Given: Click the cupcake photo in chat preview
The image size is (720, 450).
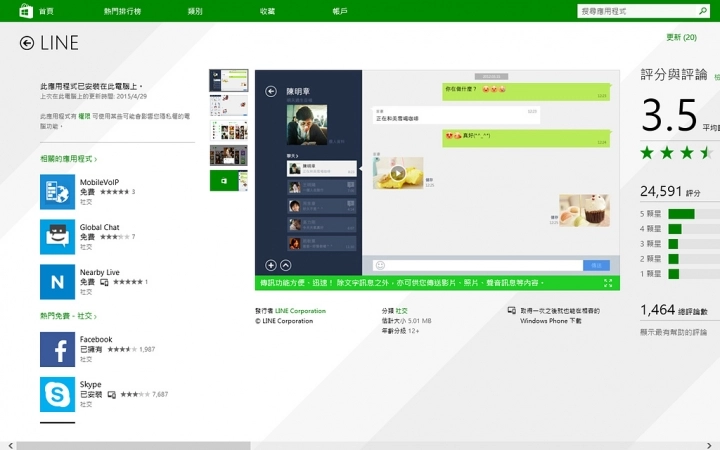Looking at the screenshot, I should pos(585,210).
